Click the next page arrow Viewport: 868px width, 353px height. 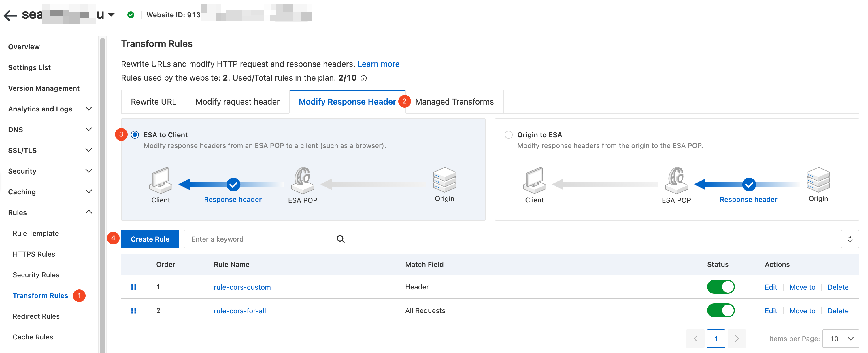coord(736,339)
